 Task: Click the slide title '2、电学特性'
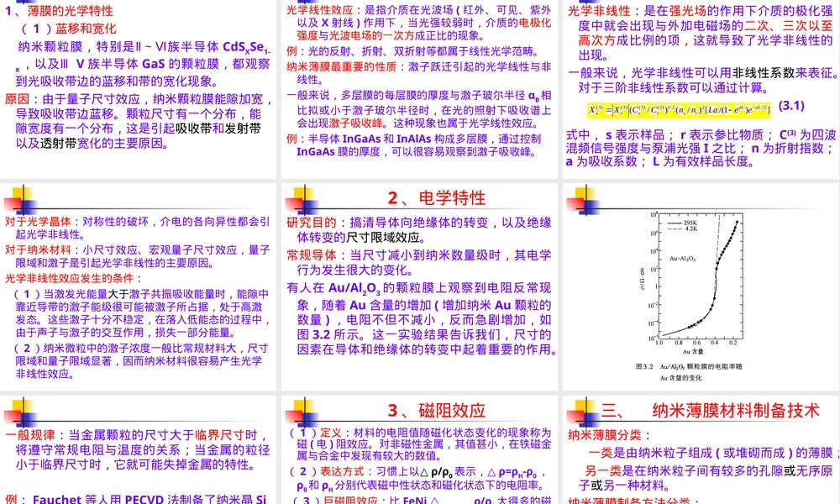click(437, 198)
